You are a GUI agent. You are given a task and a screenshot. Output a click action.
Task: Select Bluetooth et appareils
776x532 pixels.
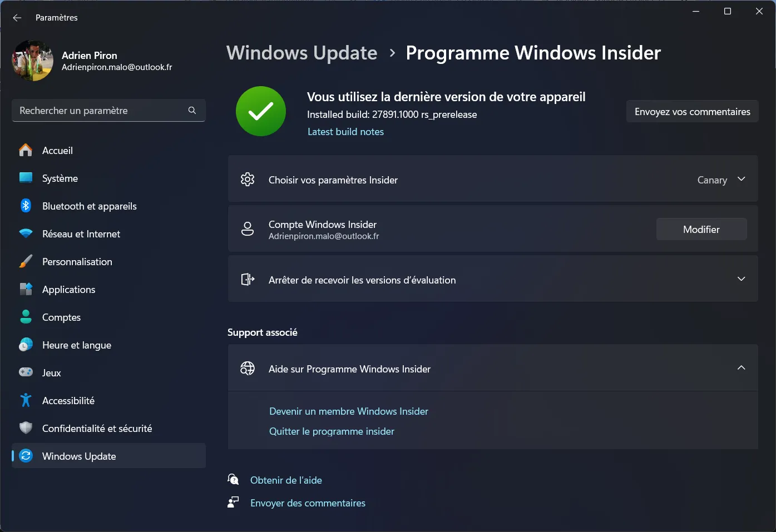(x=108, y=206)
